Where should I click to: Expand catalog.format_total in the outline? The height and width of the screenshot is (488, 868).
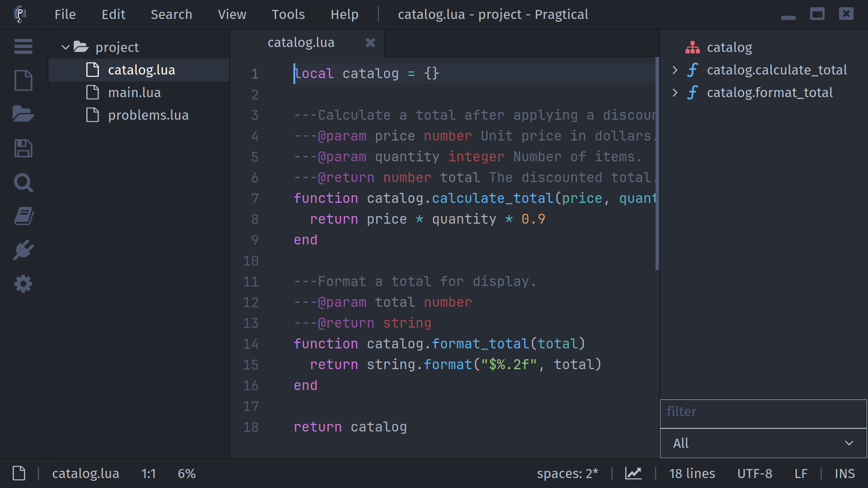tap(675, 92)
